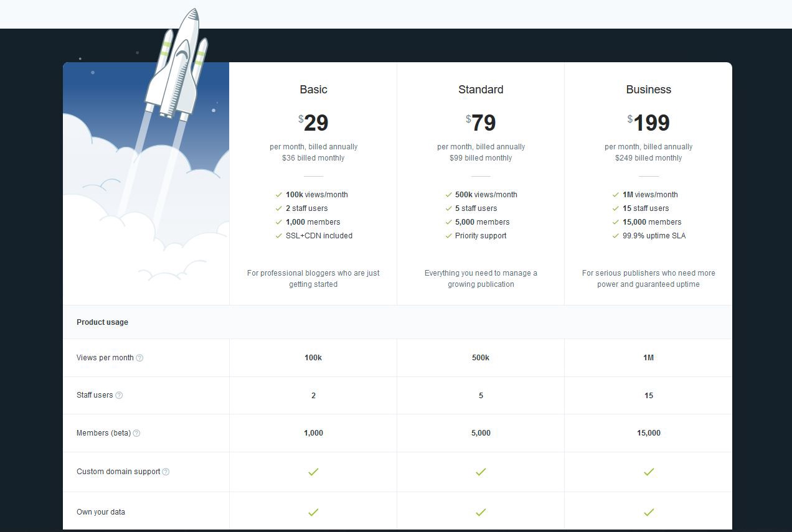
Task: Click 'Own your data' row label
Action: [x=101, y=512]
